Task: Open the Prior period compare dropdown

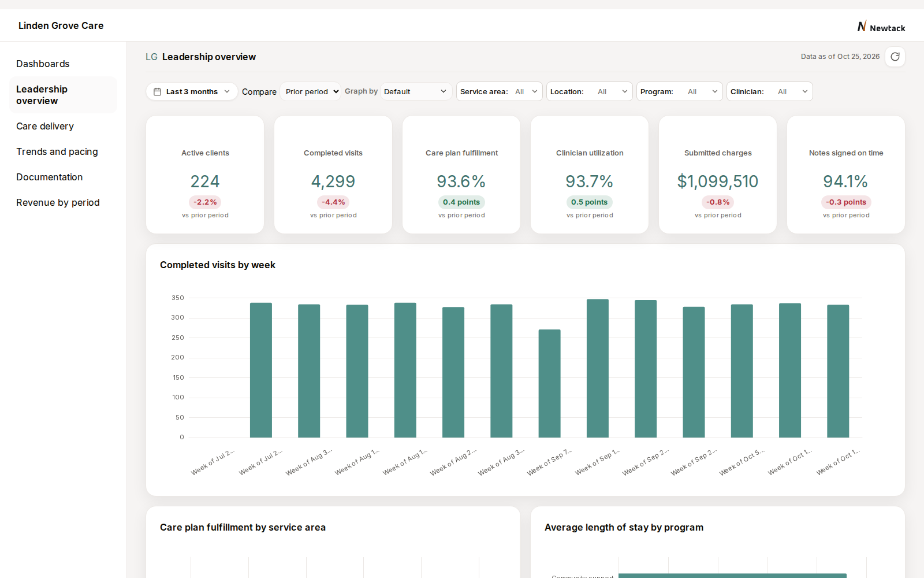Action: pyautogui.click(x=311, y=91)
